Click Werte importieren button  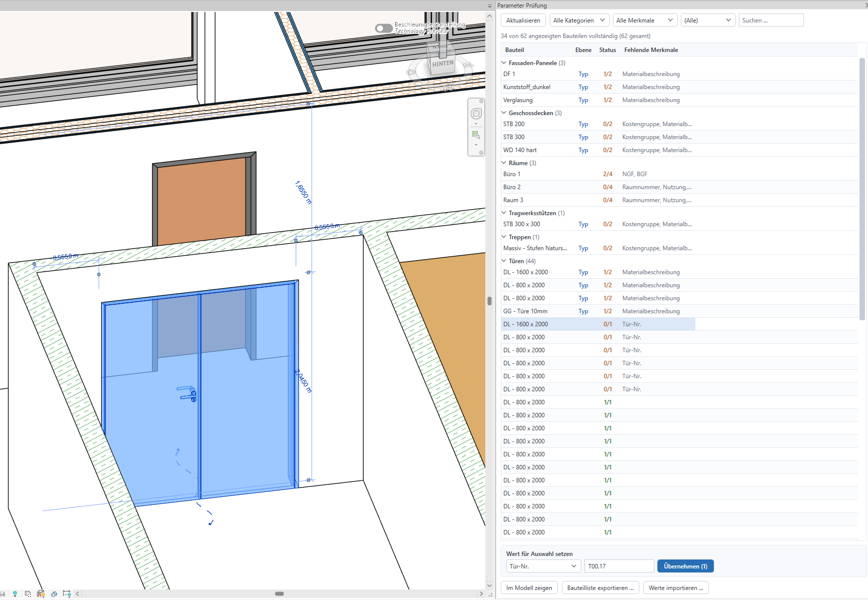pos(676,588)
